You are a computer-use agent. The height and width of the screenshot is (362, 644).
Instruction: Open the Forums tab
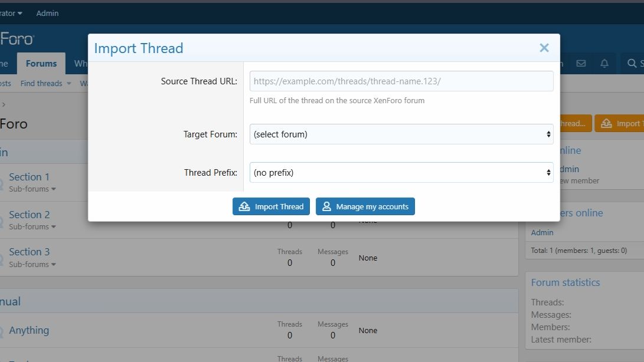[x=41, y=64]
